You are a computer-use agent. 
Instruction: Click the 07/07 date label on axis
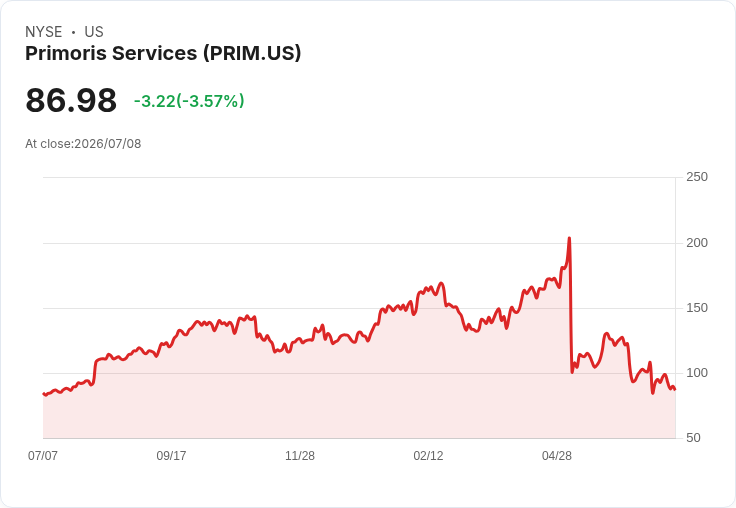(43, 456)
